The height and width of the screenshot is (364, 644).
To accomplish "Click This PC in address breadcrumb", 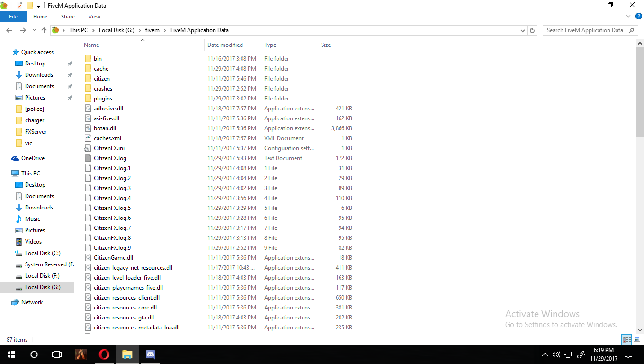I will (79, 30).
